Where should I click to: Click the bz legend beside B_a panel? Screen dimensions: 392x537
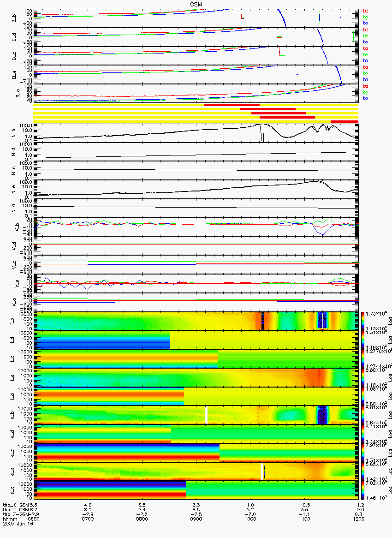click(366, 86)
